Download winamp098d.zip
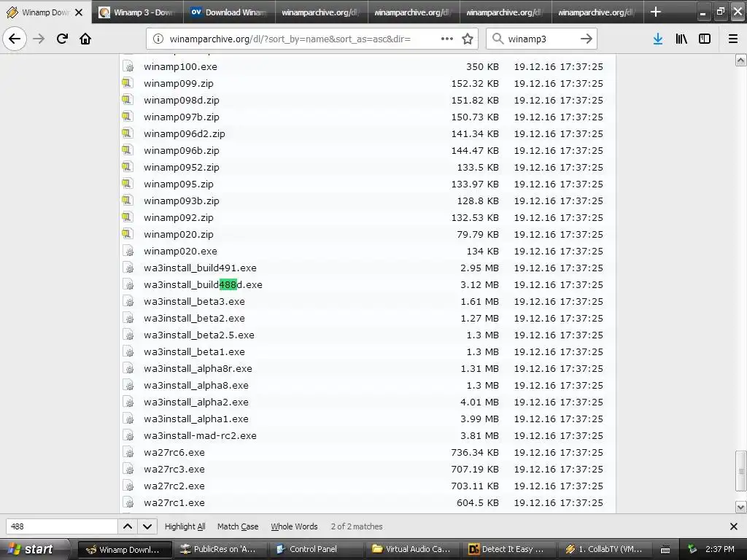The width and height of the screenshot is (747, 560). tap(182, 100)
